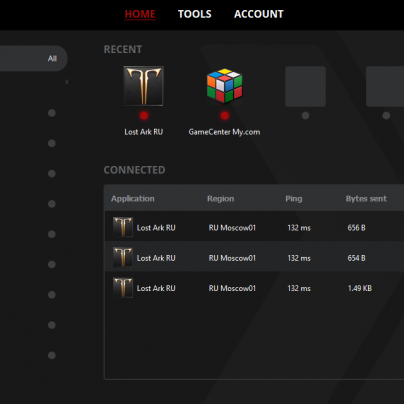Open the GameCenter My.com cube icon
This screenshot has width=404, height=404.
point(224,86)
